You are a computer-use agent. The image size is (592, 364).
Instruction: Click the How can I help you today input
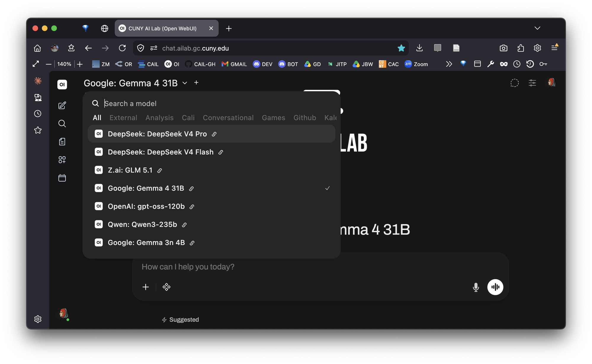pyautogui.click(x=320, y=267)
